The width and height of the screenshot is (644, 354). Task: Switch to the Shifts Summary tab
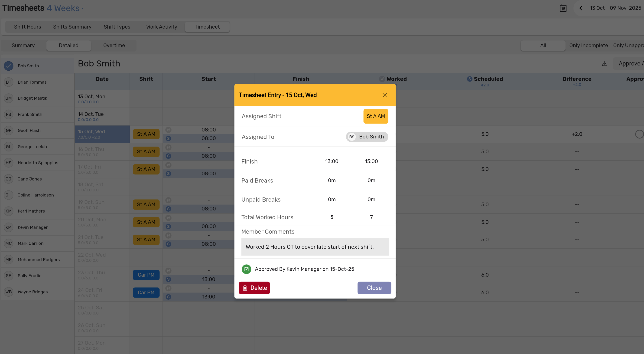click(x=72, y=27)
